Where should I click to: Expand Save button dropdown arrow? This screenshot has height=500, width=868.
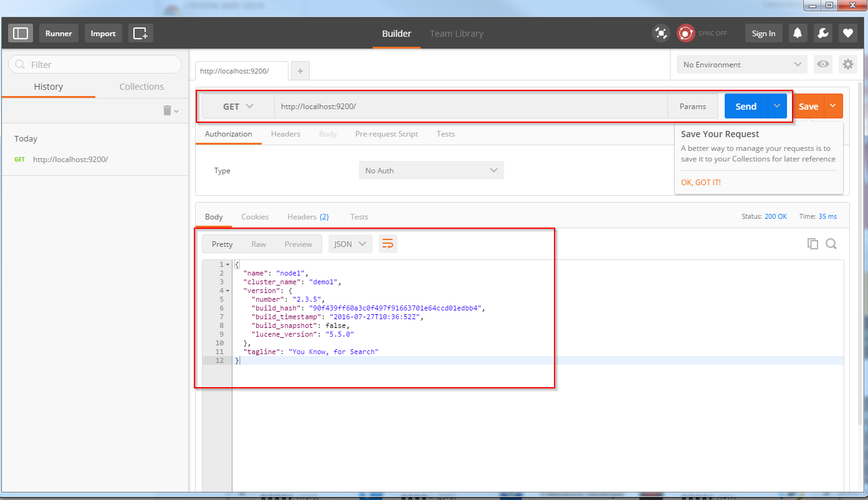click(x=833, y=106)
